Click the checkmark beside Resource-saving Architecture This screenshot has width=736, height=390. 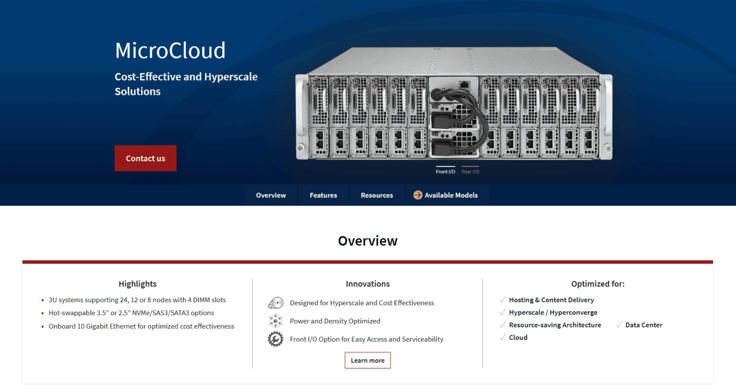pyautogui.click(x=503, y=325)
